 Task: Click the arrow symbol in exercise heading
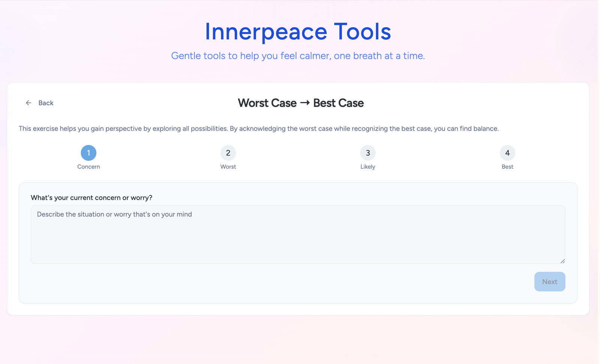click(x=305, y=103)
